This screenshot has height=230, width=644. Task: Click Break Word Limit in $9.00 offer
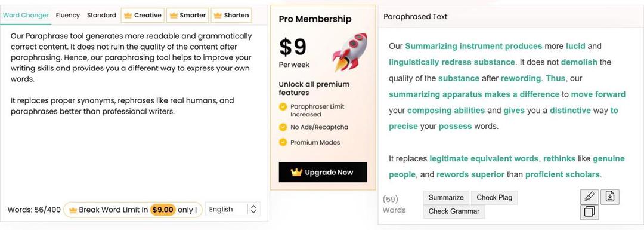point(132,210)
